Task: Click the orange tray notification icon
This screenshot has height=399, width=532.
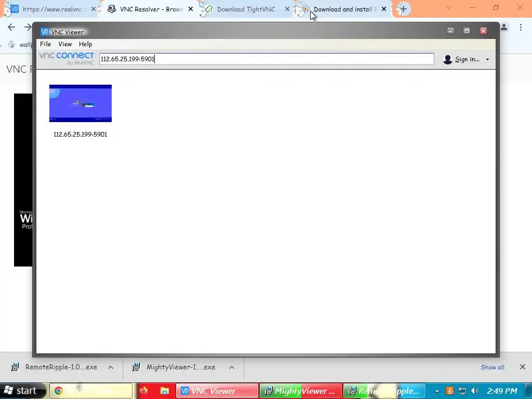Action: (449, 391)
